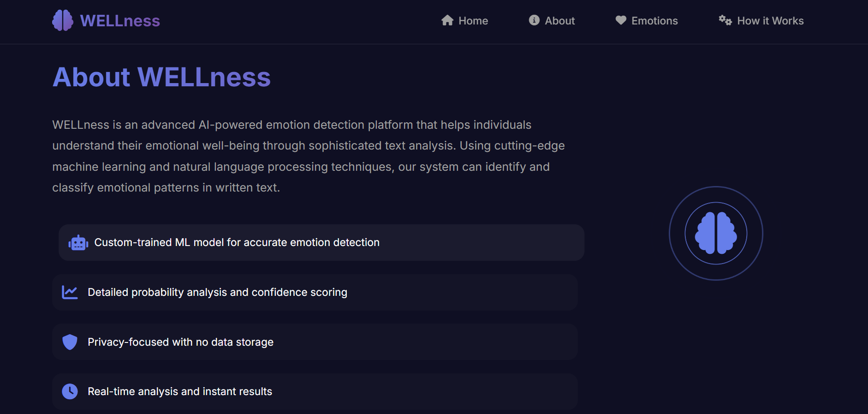
Task: Click the robot icon for ML model feature
Action: click(x=77, y=242)
